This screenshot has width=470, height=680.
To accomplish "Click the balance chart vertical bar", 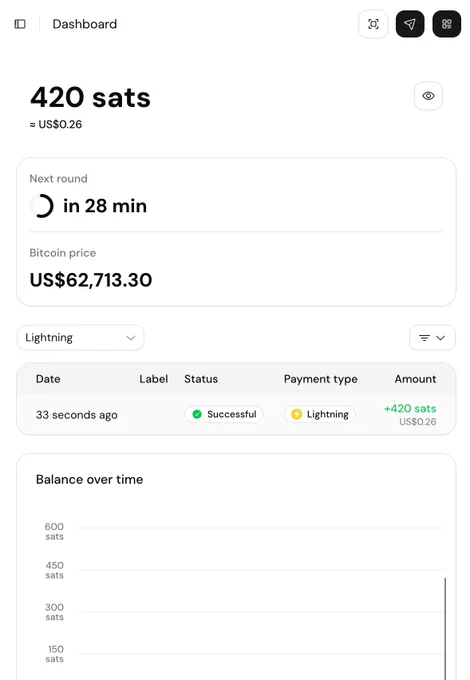I will click(445, 629).
